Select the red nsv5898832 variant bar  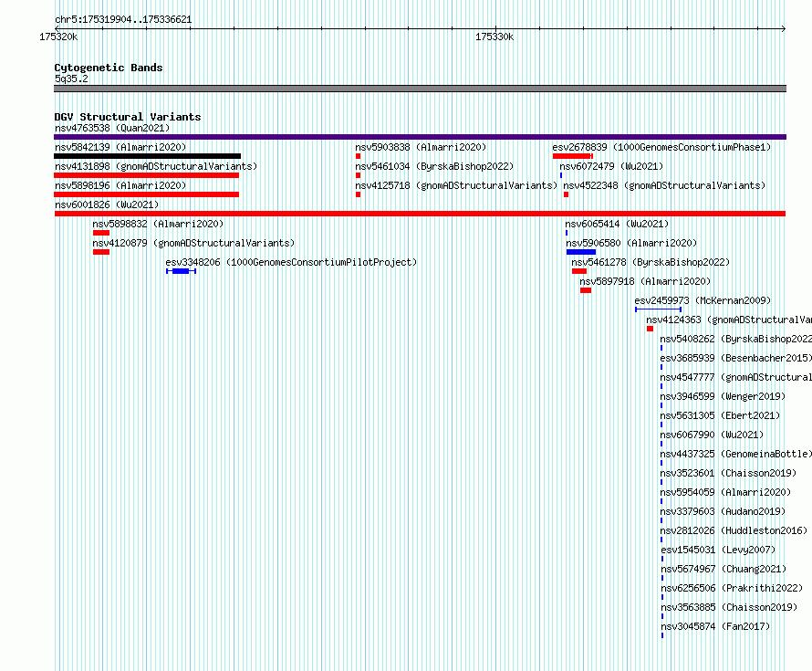click(x=101, y=233)
